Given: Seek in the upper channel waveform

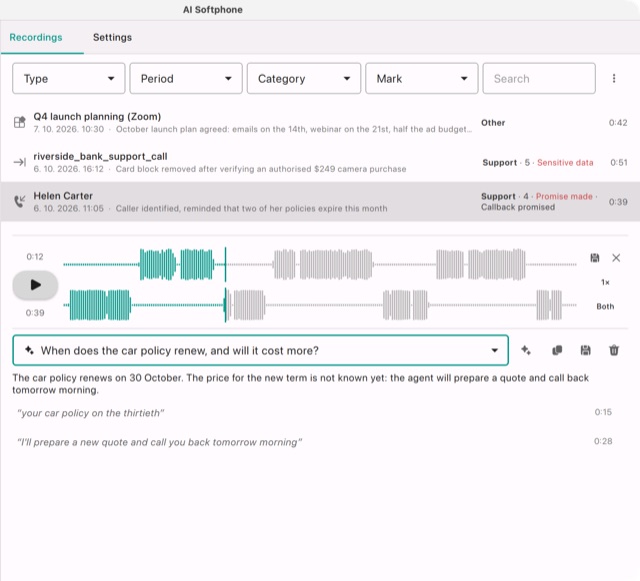Looking at the screenshot, I should point(320,265).
